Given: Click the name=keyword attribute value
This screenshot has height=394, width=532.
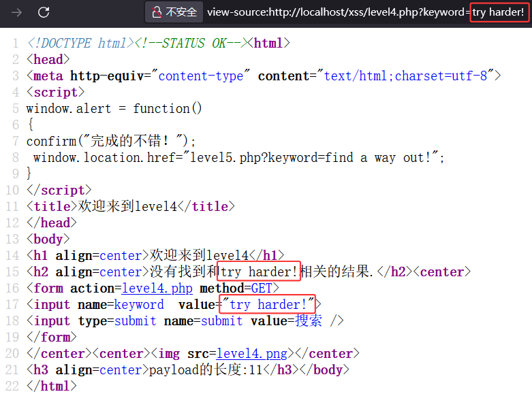Looking at the screenshot, I should click(139, 304).
